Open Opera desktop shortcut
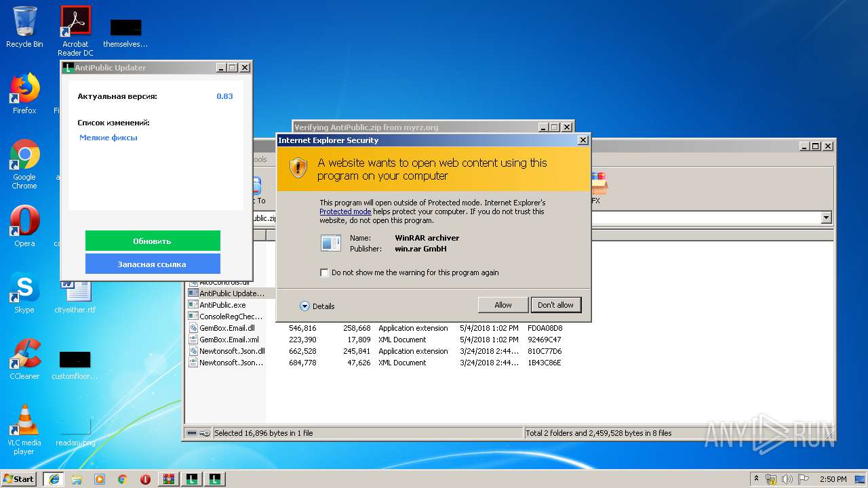868x488 pixels. [24, 226]
